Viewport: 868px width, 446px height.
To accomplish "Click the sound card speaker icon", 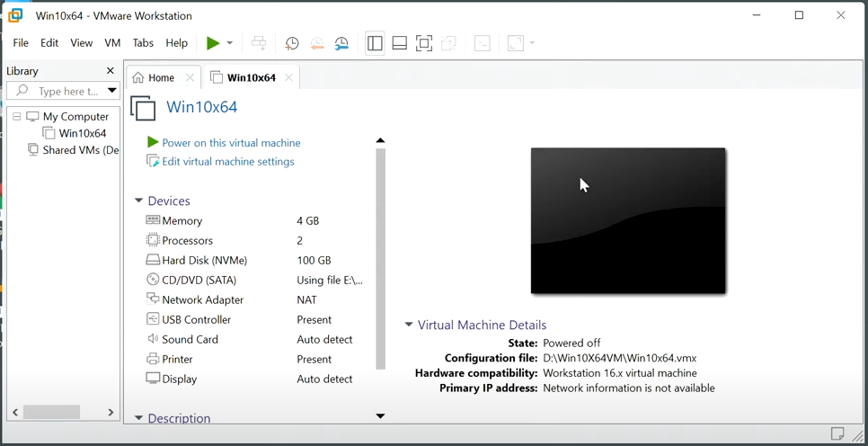I will coord(153,339).
